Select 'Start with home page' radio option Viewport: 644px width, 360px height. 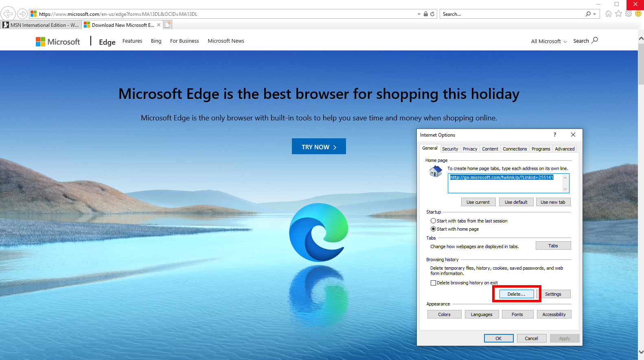(433, 229)
